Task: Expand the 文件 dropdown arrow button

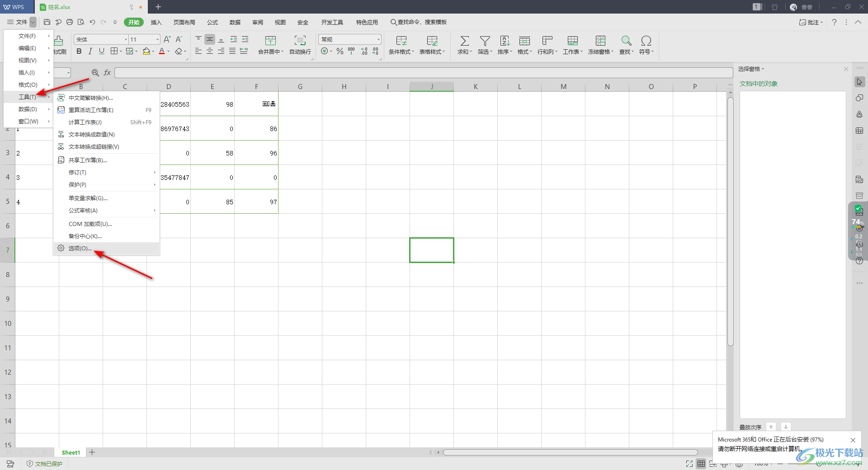Action: [x=33, y=22]
